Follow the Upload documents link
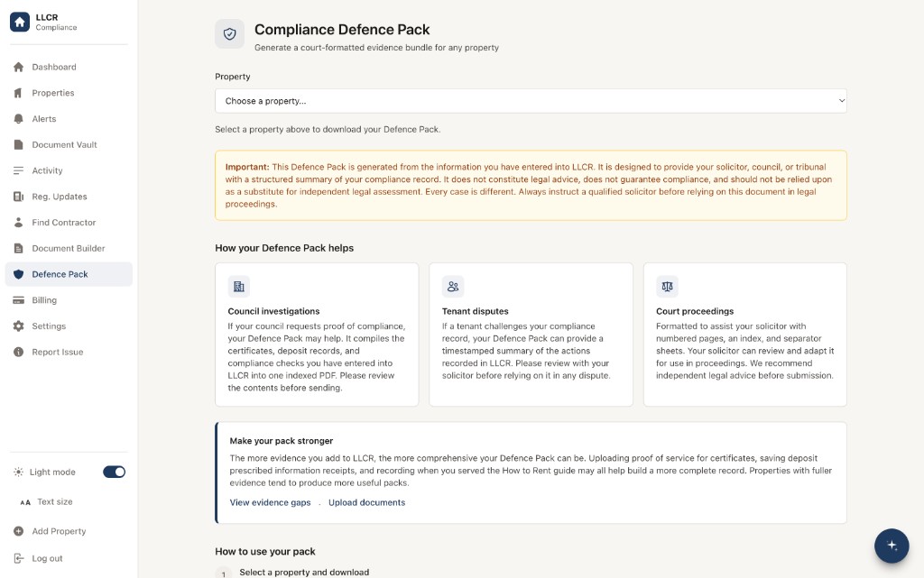This screenshot has height=578, width=924. (x=366, y=502)
